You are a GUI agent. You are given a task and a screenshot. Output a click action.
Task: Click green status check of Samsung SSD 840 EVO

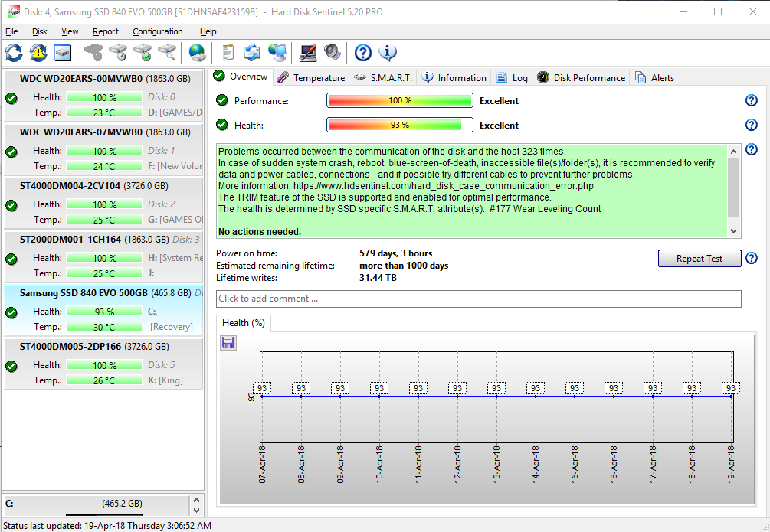click(11, 312)
